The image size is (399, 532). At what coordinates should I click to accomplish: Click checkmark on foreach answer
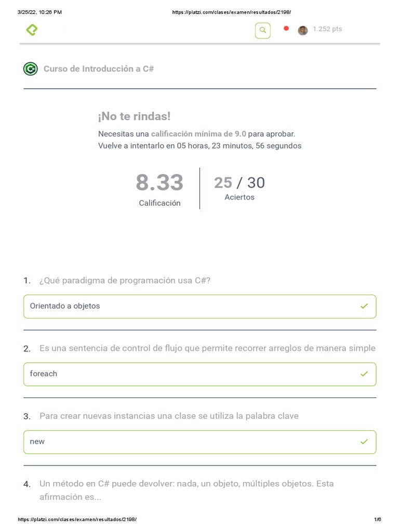point(364,374)
